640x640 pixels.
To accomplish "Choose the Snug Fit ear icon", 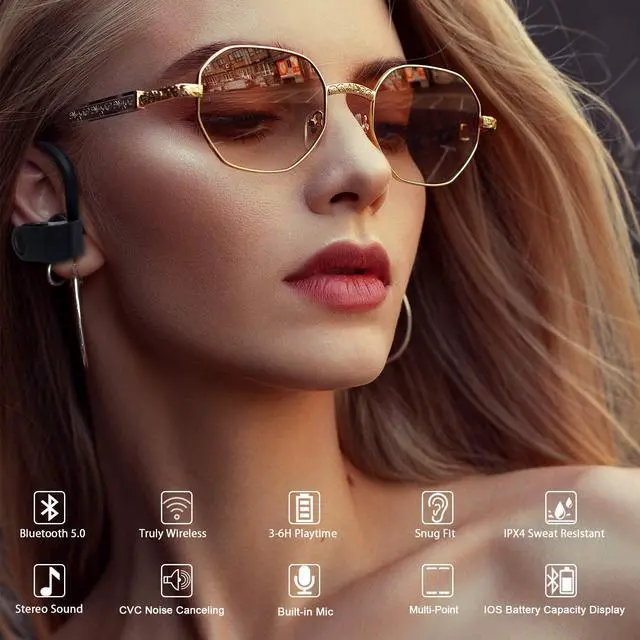I will [x=437, y=507].
